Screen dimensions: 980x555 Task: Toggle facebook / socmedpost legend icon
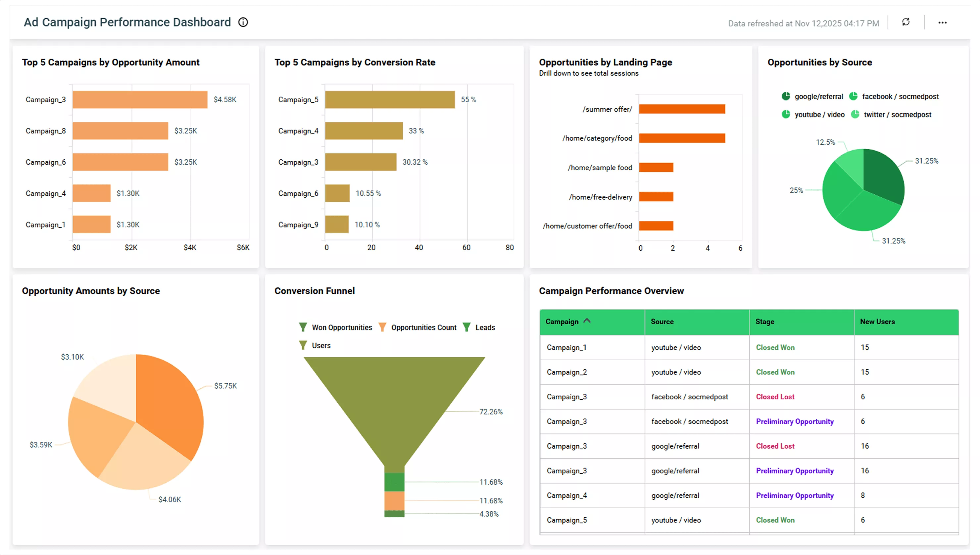click(853, 96)
